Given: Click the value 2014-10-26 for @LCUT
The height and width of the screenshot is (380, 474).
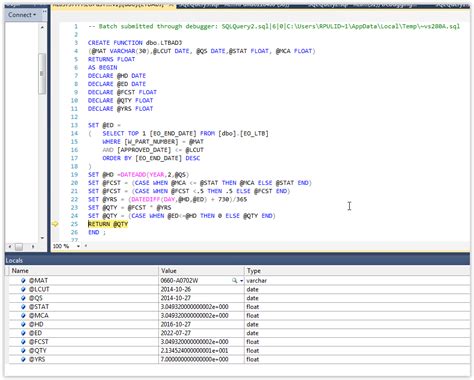Looking at the screenshot, I should pyautogui.click(x=176, y=289).
